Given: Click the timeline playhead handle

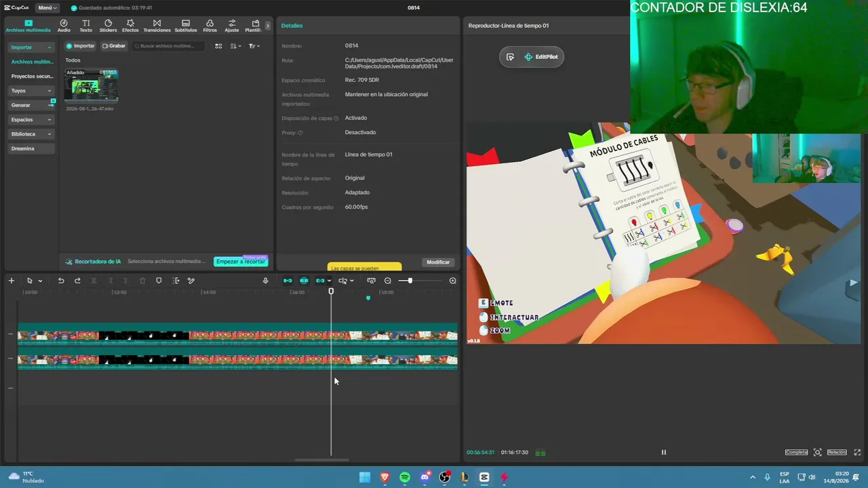Looking at the screenshot, I should 331,291.
